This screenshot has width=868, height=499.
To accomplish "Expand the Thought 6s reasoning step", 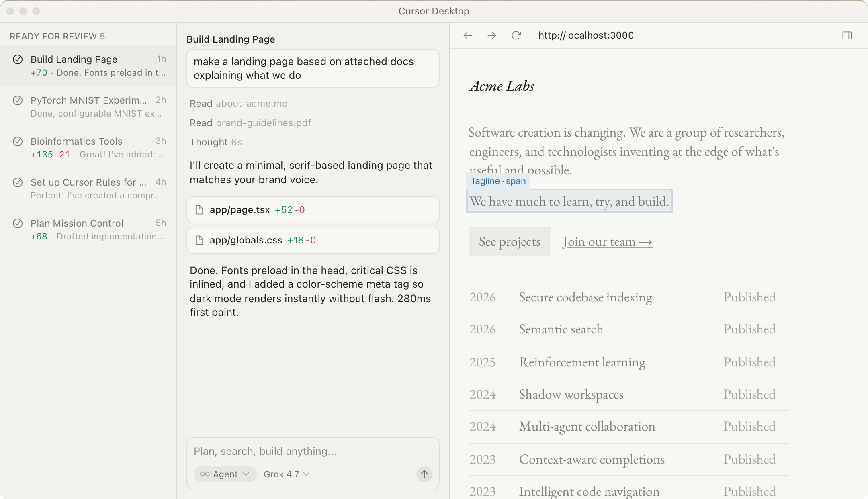I will [x=216, y=142].
